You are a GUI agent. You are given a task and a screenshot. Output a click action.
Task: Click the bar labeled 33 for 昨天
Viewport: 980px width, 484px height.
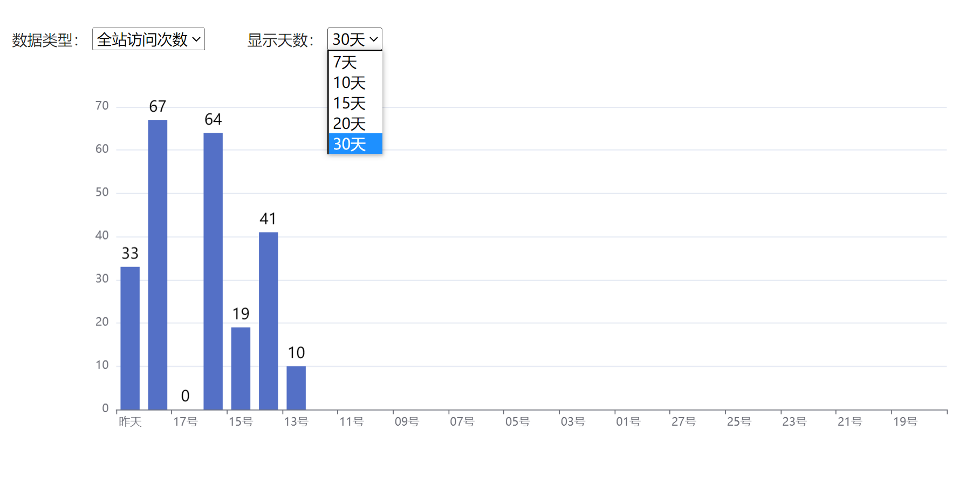[130, 338]
